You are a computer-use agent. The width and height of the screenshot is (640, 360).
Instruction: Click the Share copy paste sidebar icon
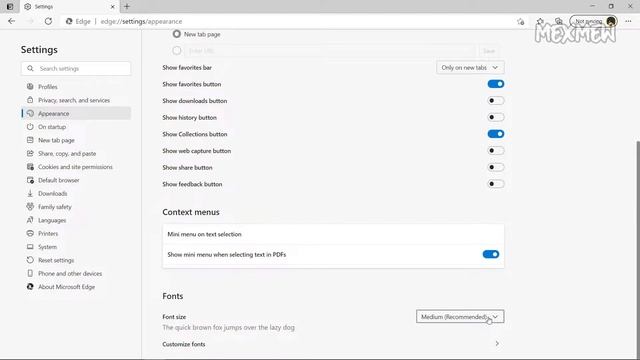[30, 153]
